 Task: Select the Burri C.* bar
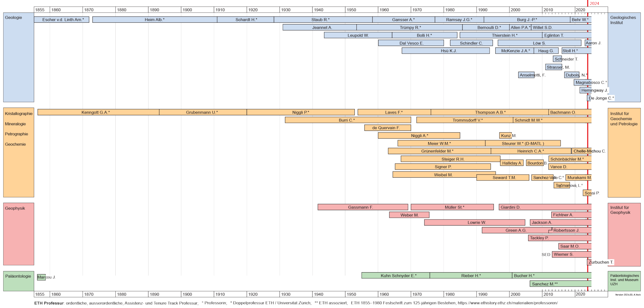pos(348,120)
